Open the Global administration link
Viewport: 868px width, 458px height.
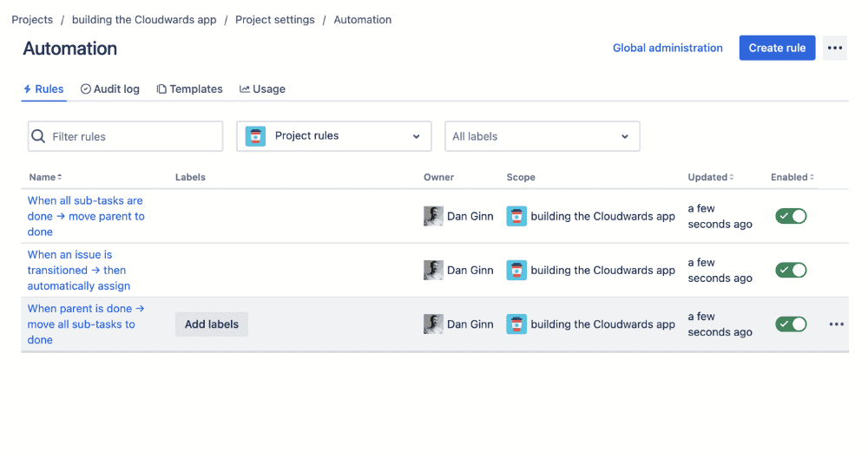(667, 48)
